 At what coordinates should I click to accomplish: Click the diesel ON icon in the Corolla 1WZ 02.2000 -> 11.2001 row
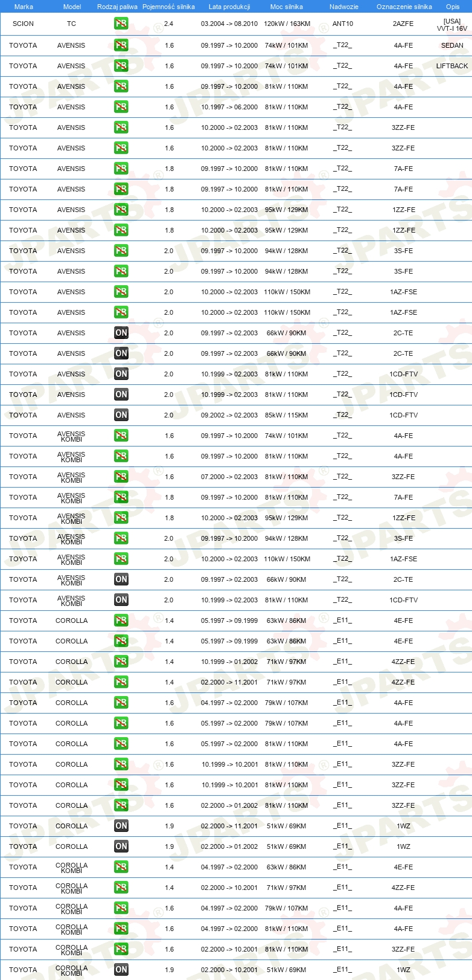tap(121, 826)
